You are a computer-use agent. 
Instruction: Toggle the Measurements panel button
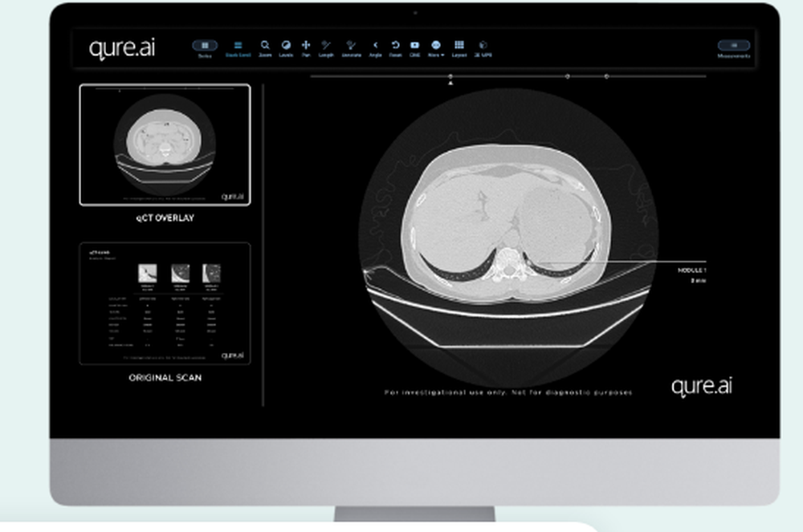734,46
